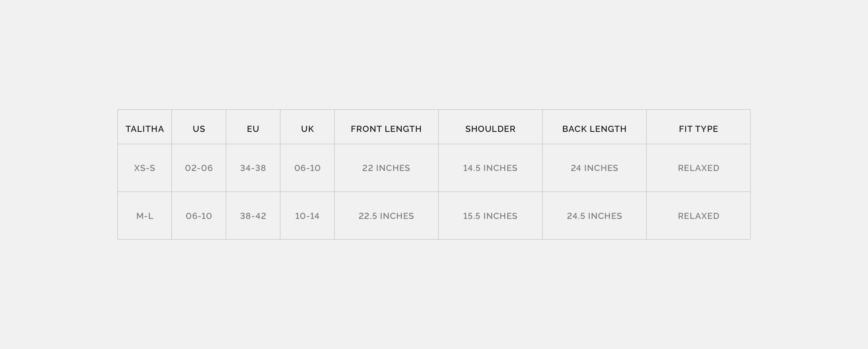Select the UK column header
The height and width of the screenshot is (349, 868).
[307, 129]
